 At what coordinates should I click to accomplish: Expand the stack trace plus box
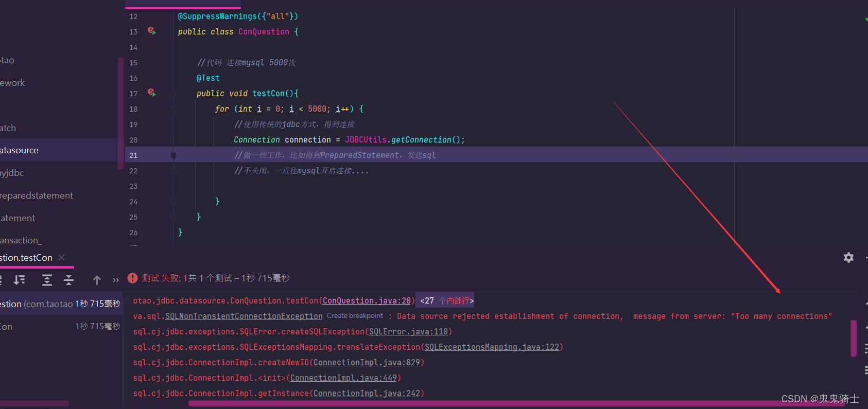tap(127, 300)
